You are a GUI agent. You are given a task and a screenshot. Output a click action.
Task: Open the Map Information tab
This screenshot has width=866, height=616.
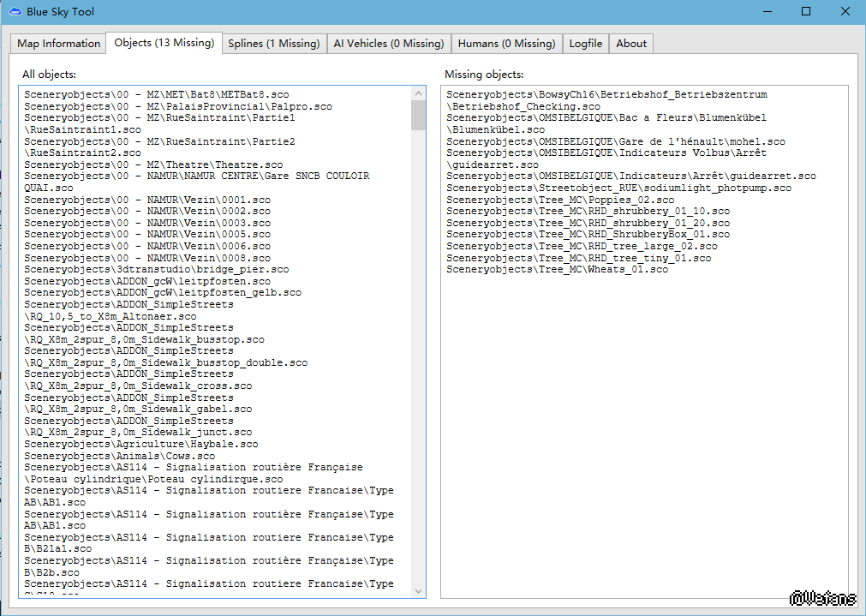(x=58, y=44)
